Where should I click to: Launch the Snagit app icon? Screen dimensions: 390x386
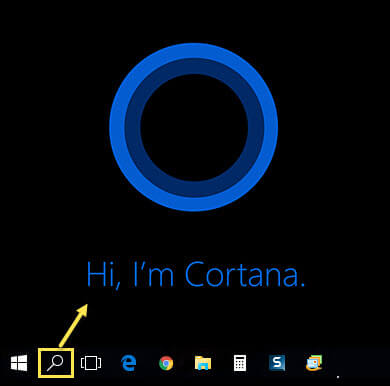coord(277,363)
